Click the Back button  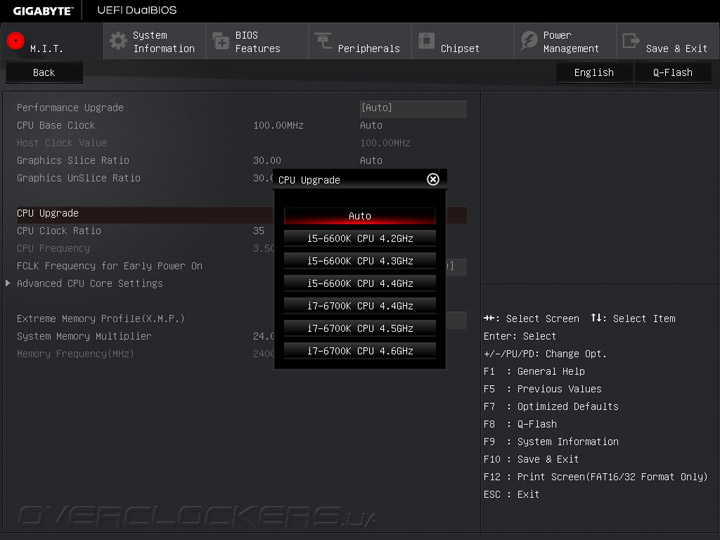click(x=44, y=73)
